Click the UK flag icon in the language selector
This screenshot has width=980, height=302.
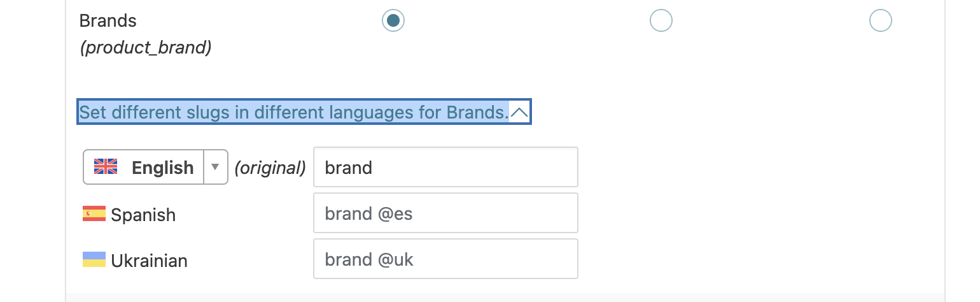(106, 167)
